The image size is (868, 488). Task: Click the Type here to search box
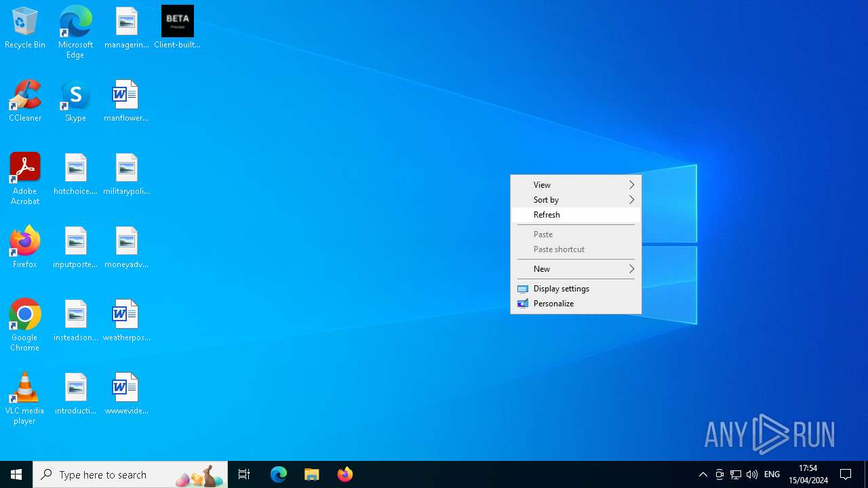coord(130,474)
